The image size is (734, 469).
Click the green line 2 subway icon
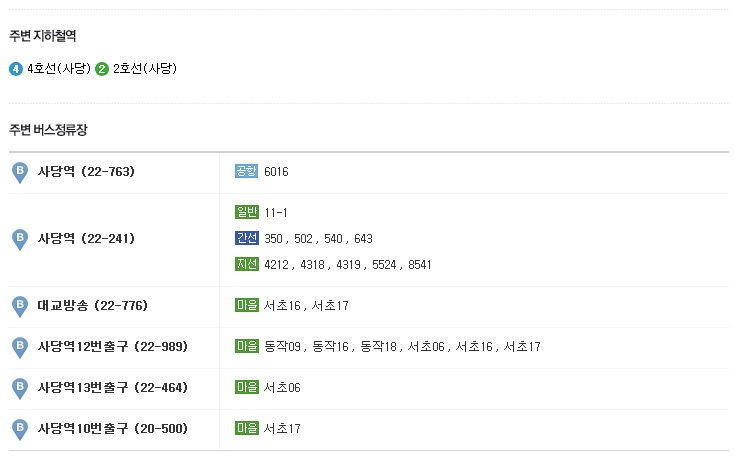click(x=102, y=69)
